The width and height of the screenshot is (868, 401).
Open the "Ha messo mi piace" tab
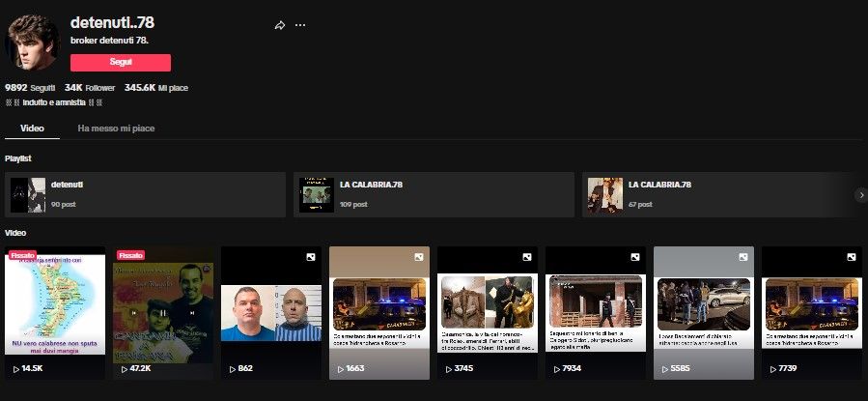pyautogui.click(x=116, y=128)
